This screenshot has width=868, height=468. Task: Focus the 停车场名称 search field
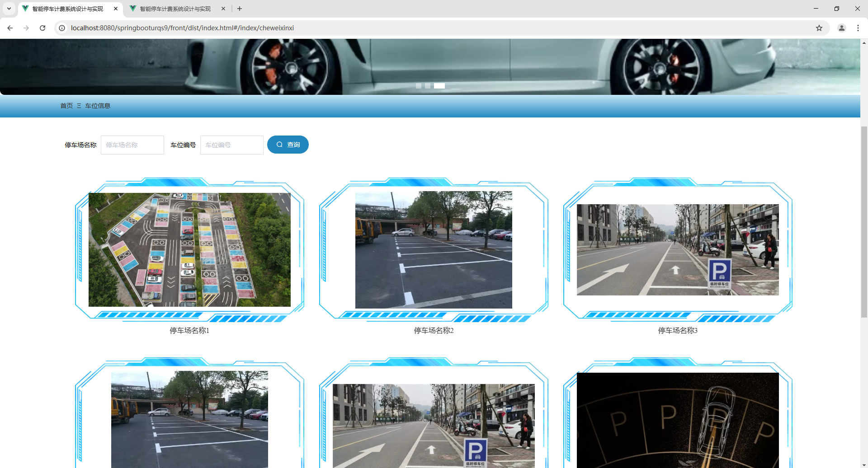tap(132, 145)
